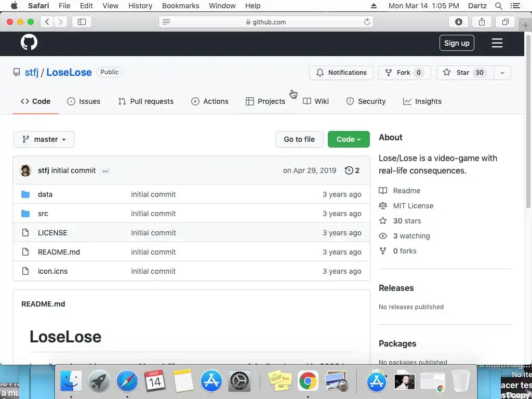Click Spotlight search magnifier in menu bar
Image resolution: width=532 pixels, height=399 pixels.
(x=498, y=6)
